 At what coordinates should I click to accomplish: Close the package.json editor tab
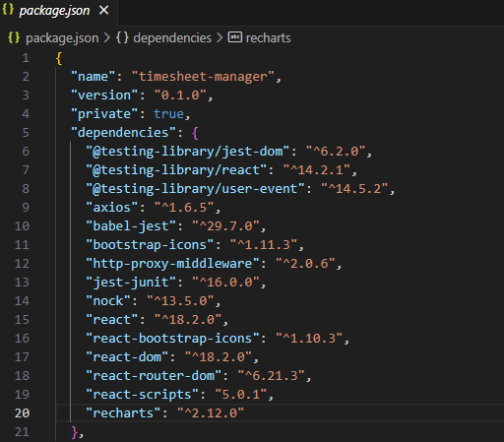pyautogui.click(x=104, y=10)
